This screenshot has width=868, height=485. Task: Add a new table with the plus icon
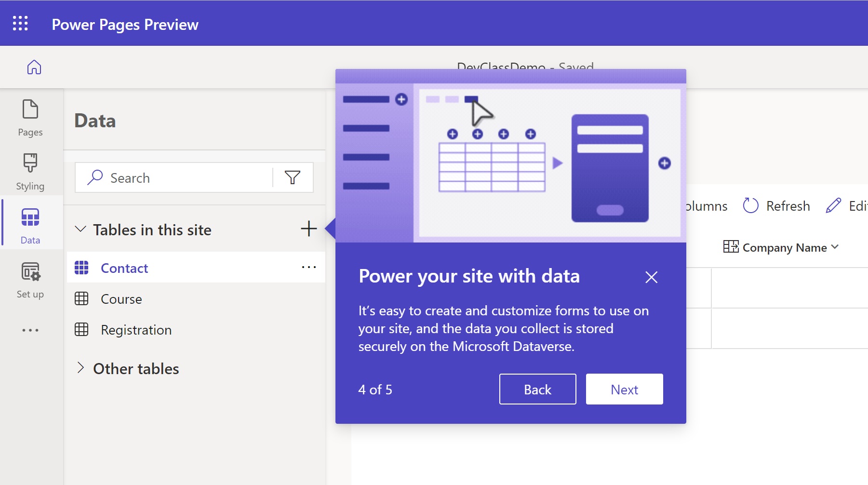pos(308,229)
